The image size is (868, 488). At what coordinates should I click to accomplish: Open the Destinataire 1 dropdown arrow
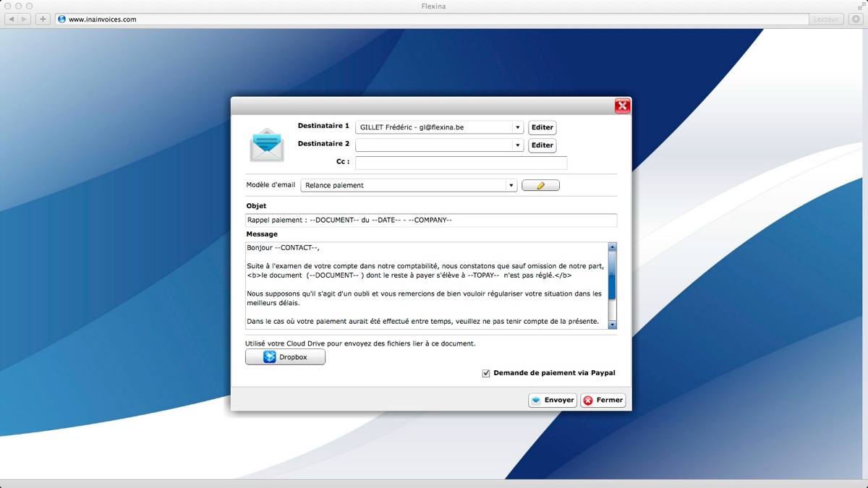[517, 127]
